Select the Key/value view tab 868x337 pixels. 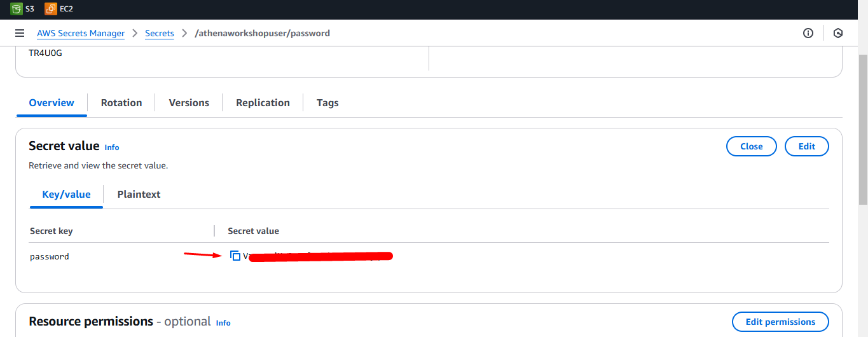66,195
